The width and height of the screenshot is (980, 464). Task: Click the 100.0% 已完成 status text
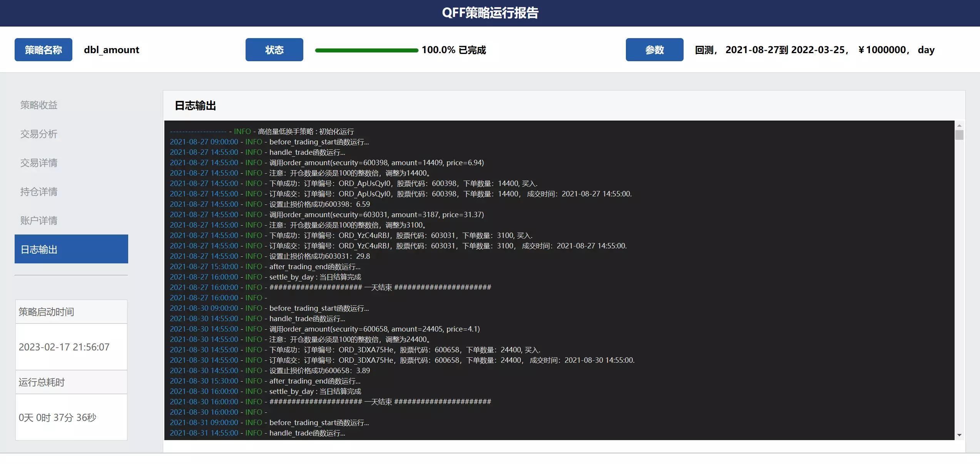pos(454,50)
